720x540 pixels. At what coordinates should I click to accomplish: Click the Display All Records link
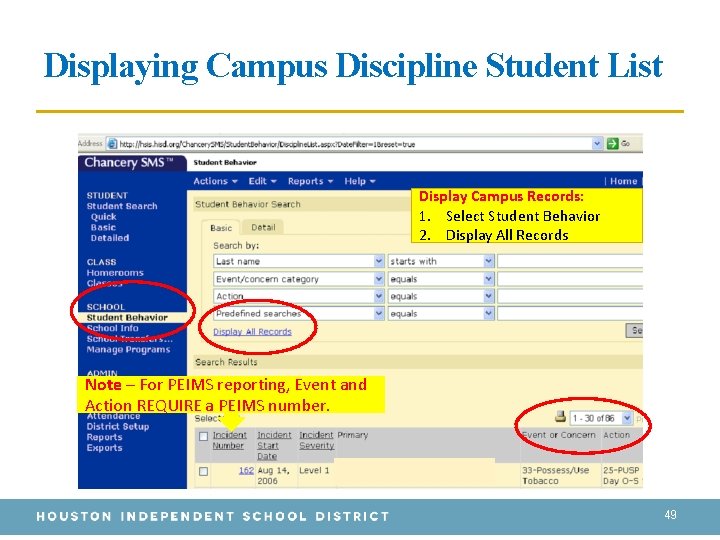(252, 332)
